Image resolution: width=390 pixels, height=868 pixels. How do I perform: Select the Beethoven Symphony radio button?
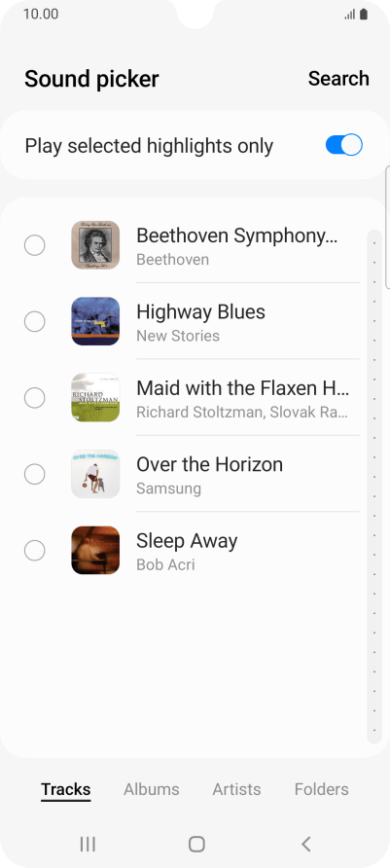(34, 245)
